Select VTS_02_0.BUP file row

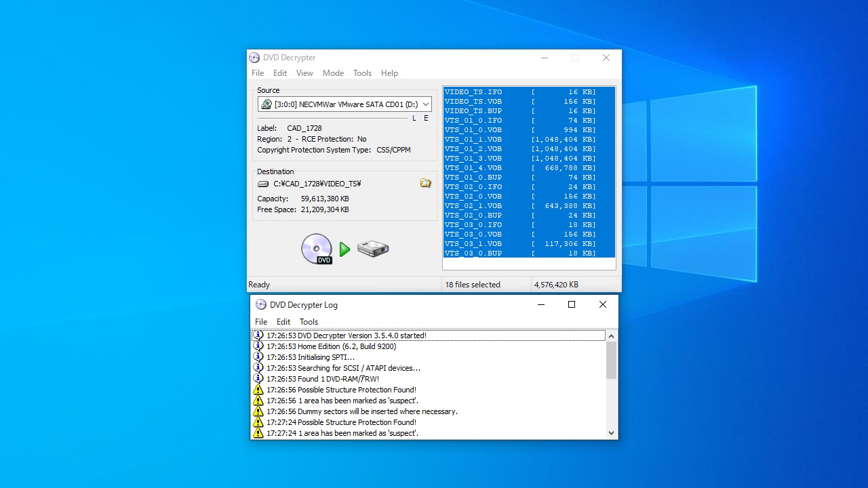coord(529,216)
